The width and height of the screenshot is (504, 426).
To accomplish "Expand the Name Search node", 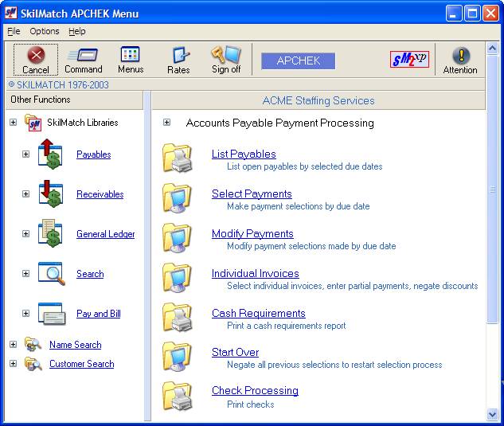I will pyautogui.click(x=13, y=344).
